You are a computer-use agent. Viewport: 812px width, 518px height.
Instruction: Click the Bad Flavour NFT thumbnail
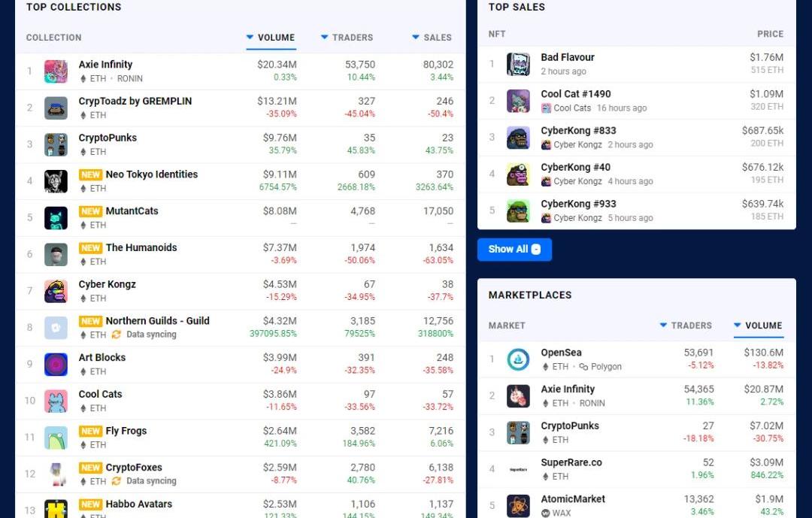518,64
